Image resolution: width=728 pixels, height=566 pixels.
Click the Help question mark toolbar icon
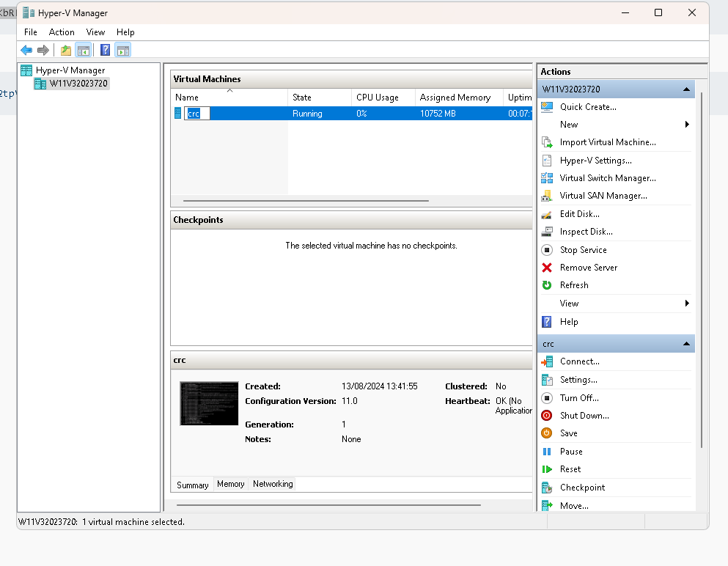(106, 50)
